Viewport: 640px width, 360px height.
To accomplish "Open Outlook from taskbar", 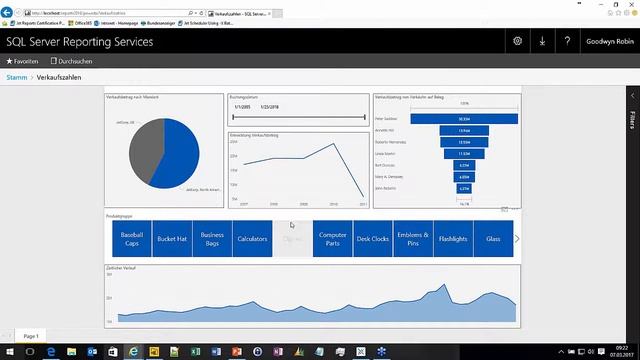I will pyautogui.click(x=92, y=351).
